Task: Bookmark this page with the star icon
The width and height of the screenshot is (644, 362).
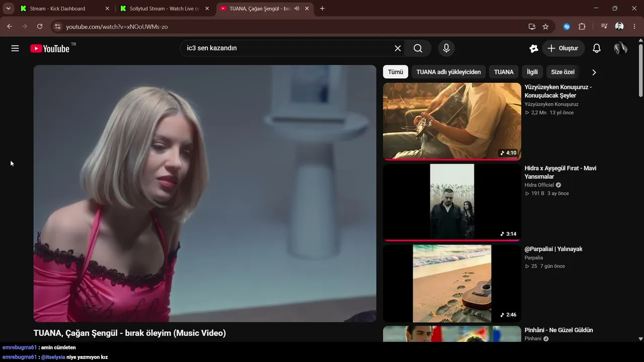Action: pyautogui.click(x=545, y=27)
